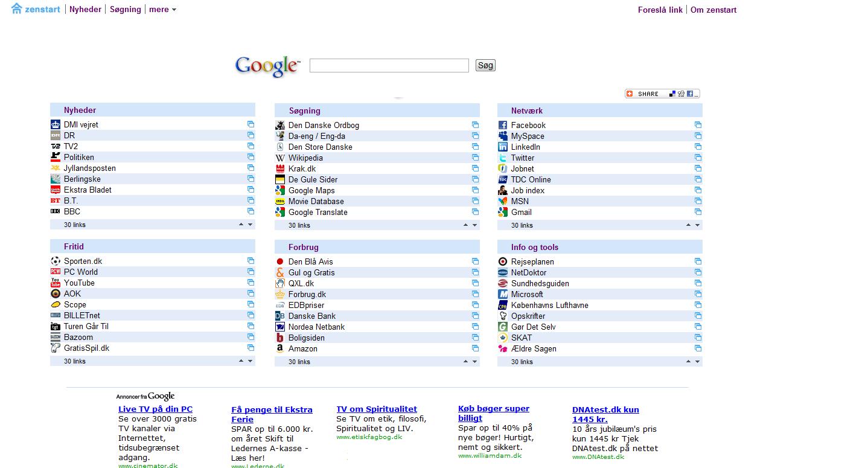Open the GratisSpil.dk link
The height and width of the screenshot is (468, 868).
click(87, 348)
